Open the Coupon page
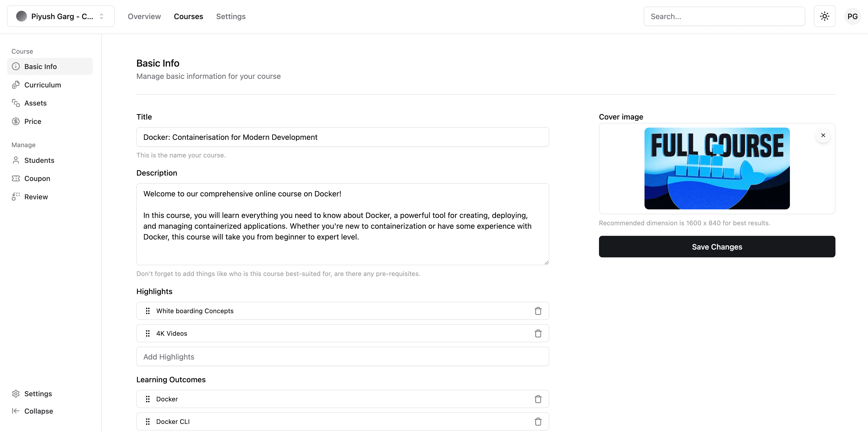The image size is (868, 431). (x=37, y=179)
